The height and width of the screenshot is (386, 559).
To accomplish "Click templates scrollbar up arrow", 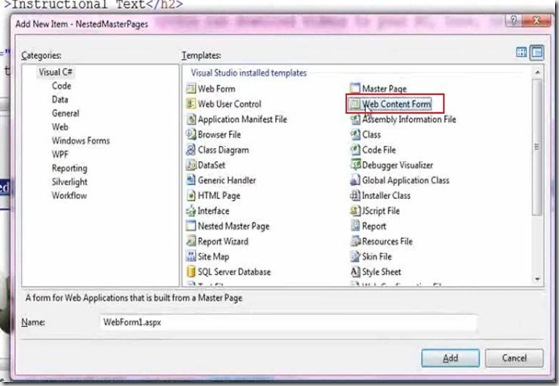I will coord(538,72).
